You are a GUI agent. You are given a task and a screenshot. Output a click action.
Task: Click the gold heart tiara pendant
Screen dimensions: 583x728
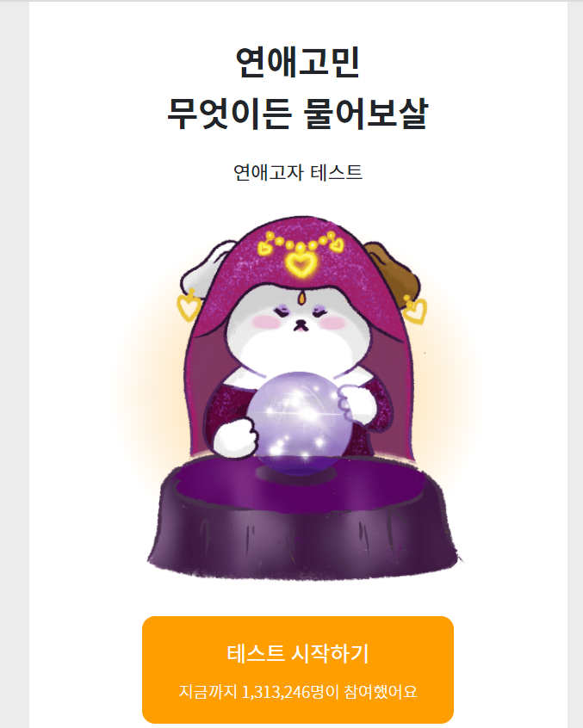[x=301, y=262]
